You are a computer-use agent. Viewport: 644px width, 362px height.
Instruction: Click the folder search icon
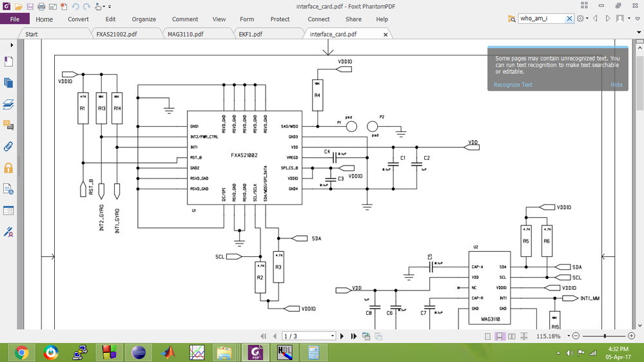[511, 19]
